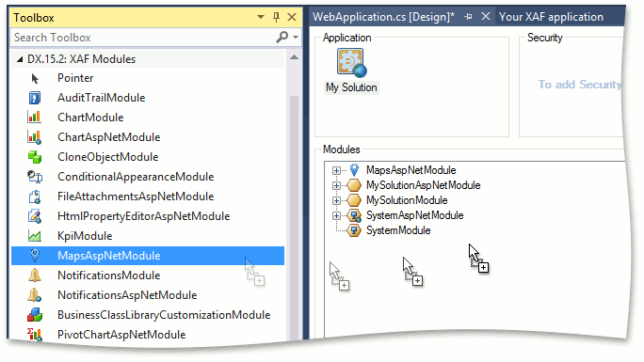Image resolution: width=644 pixels, height=362 pixels.
Task: Click the MapsAspNetModule pin icon in Toolbox
Action: click(x=35, y=256)
